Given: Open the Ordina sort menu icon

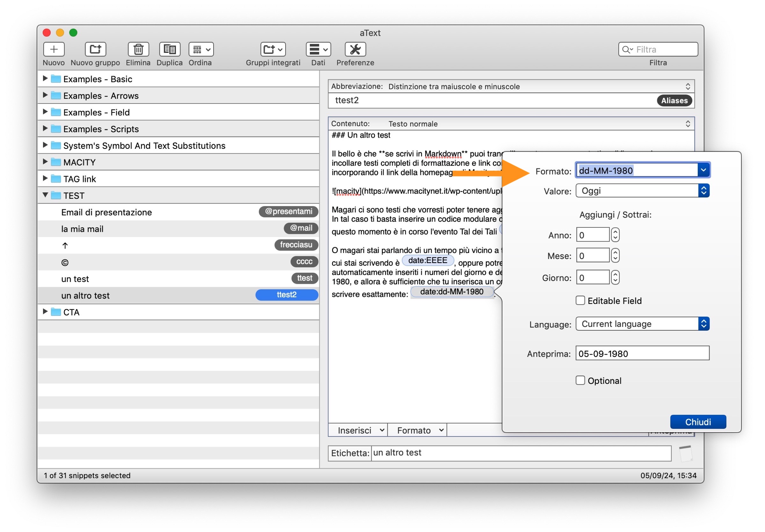Looking at the screenshot, I should click(201, 49).
